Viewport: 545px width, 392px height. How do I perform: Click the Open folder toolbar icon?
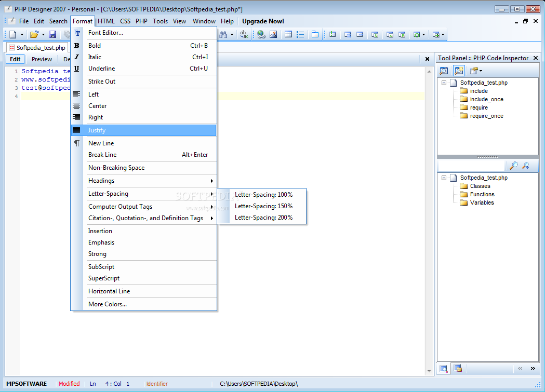pyautogui.click(x=34, y=34)
